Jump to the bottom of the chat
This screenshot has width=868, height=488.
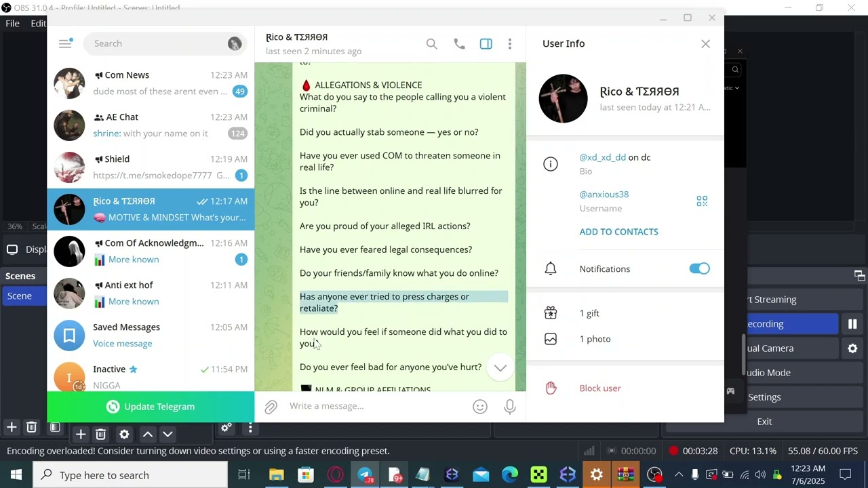coord(500,368)
